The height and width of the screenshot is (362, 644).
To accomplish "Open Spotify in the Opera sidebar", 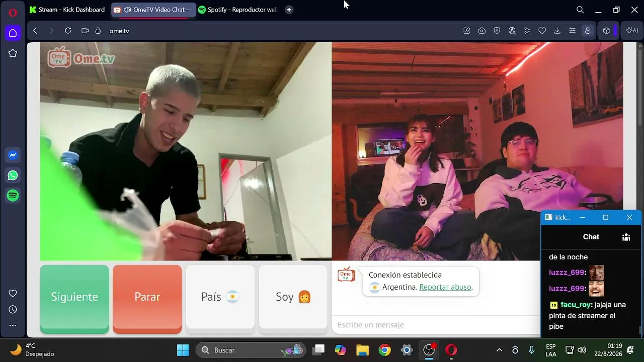I will (13, 196).
